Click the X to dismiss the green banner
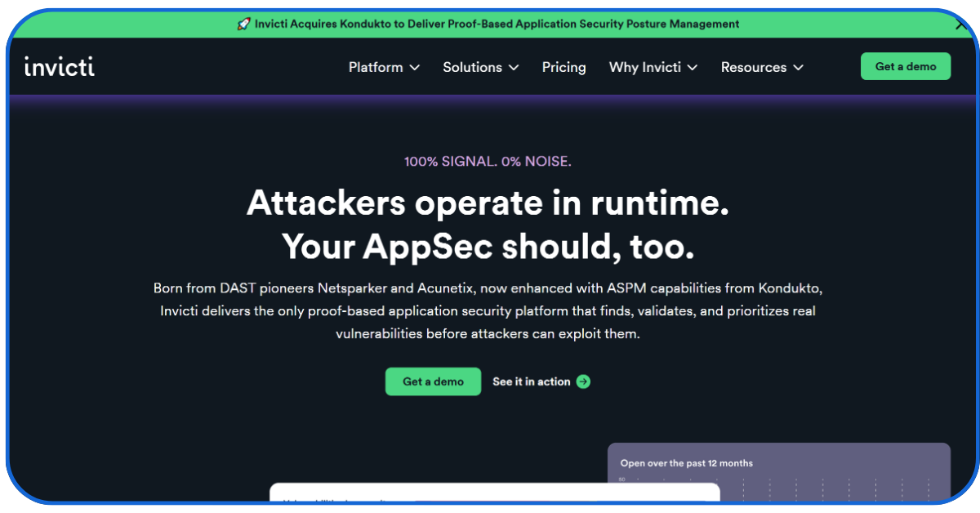This screenshot has width=980, height=513. 961,24
